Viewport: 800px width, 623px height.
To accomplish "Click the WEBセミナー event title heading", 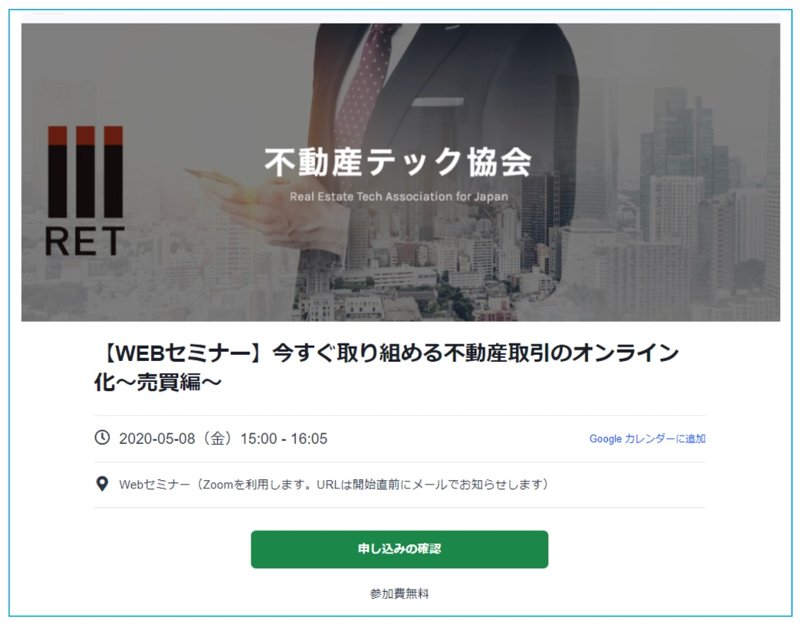I will [386, 367].
